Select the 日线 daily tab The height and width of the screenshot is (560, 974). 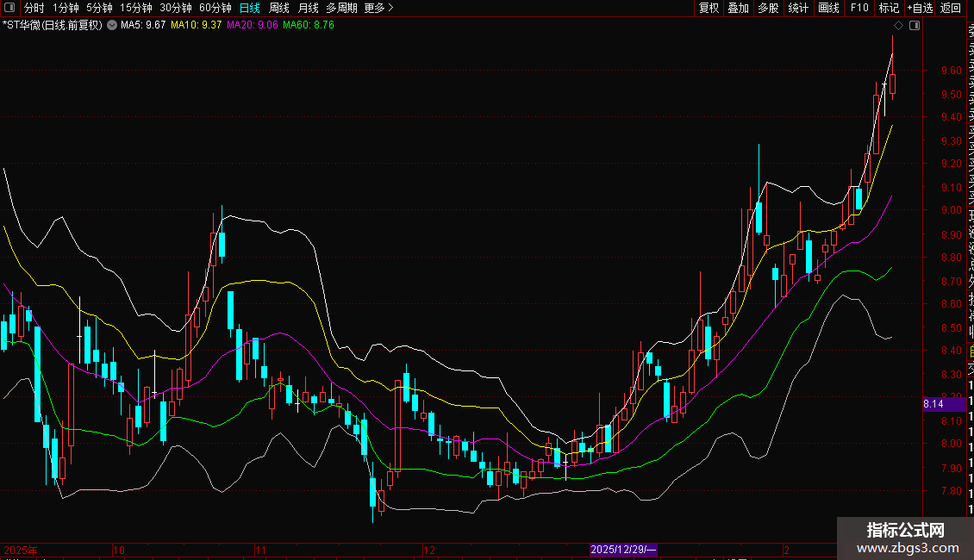tap(250, 8)
